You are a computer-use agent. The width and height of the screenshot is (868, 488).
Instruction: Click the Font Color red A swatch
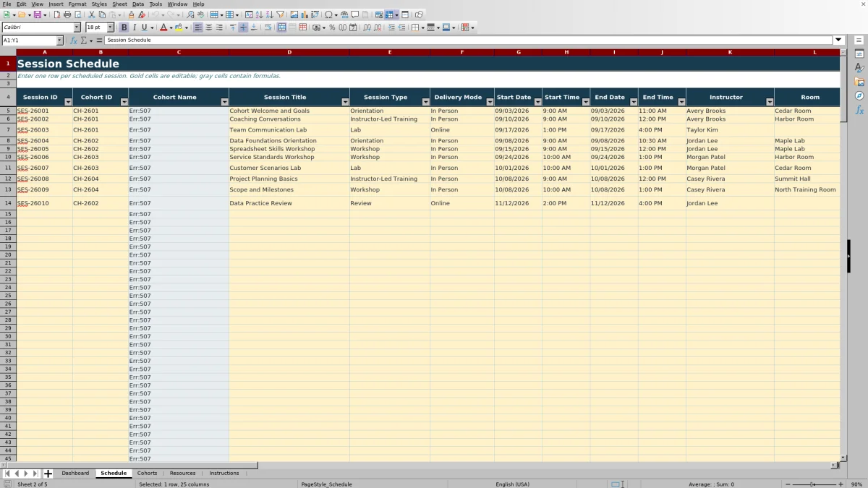(162, 27)
